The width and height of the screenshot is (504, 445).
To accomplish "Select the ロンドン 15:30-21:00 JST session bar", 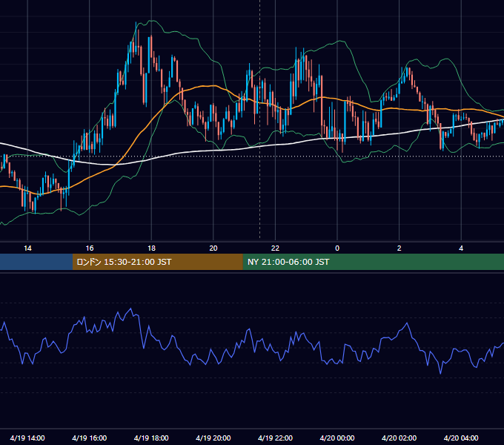I will coord(157,262).
